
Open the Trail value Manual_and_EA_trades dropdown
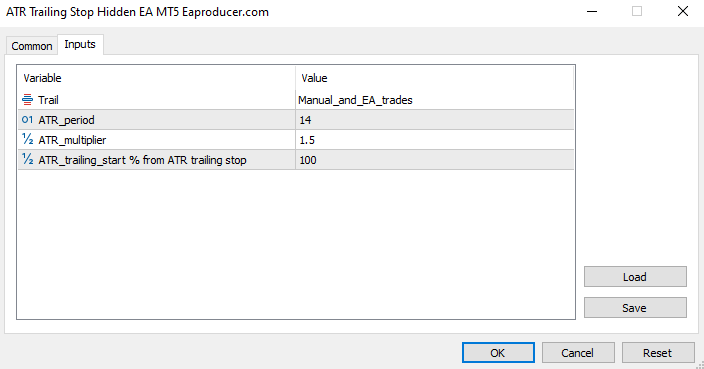click(x=435, y=100)
